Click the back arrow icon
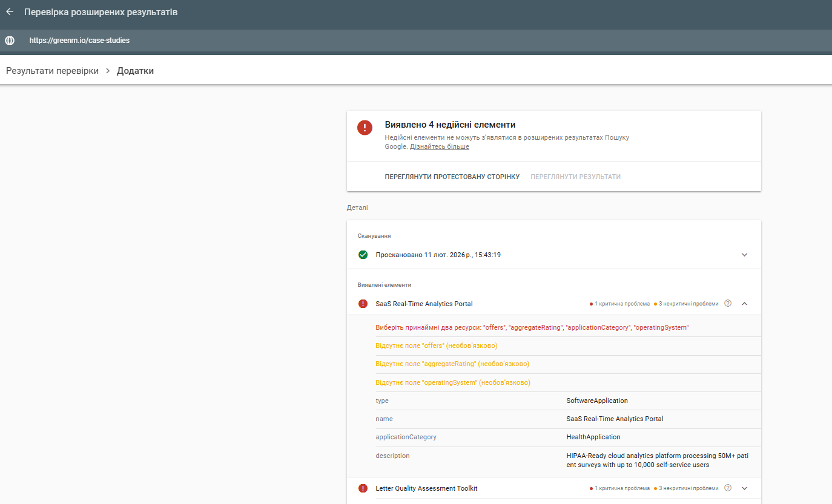 (x=10, y=12)
